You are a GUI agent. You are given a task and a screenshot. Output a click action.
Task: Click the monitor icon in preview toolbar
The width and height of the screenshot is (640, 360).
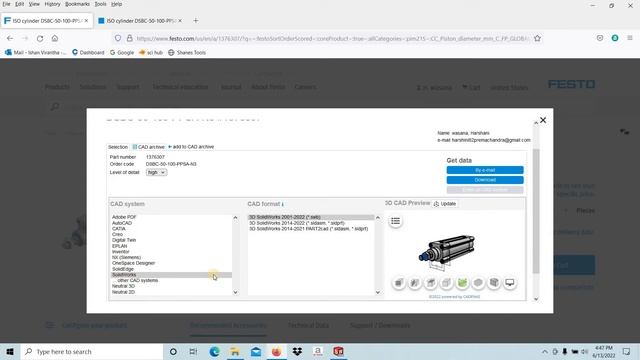510,282
